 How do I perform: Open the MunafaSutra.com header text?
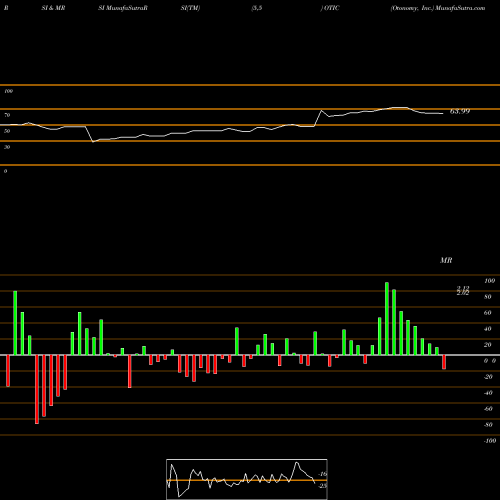tap(460, 8)
